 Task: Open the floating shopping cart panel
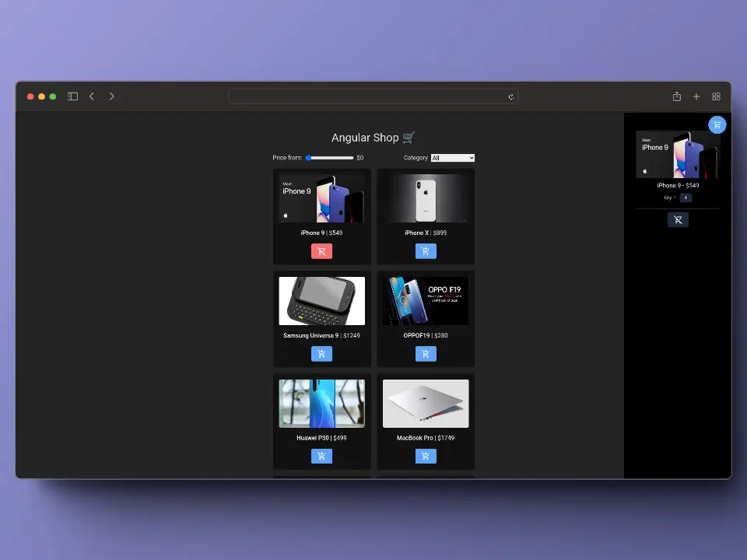[x=717, y=124]
